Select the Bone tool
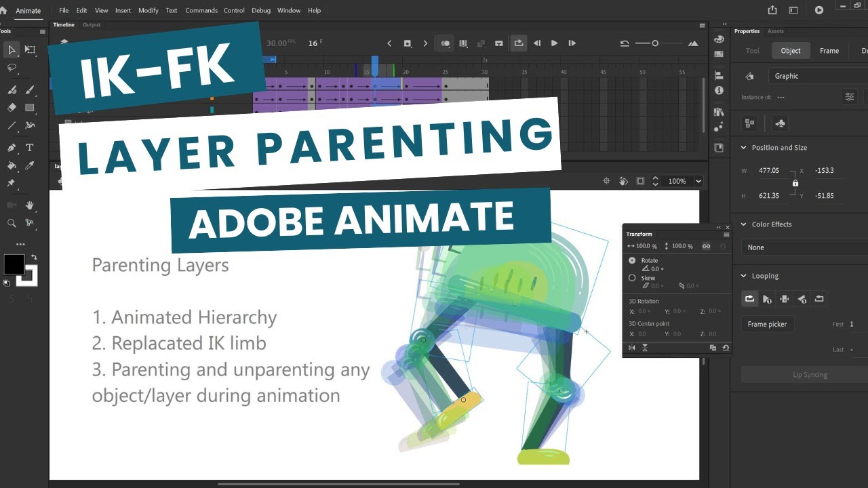This screenshot has width=868, height=488. tap(30, 223)
